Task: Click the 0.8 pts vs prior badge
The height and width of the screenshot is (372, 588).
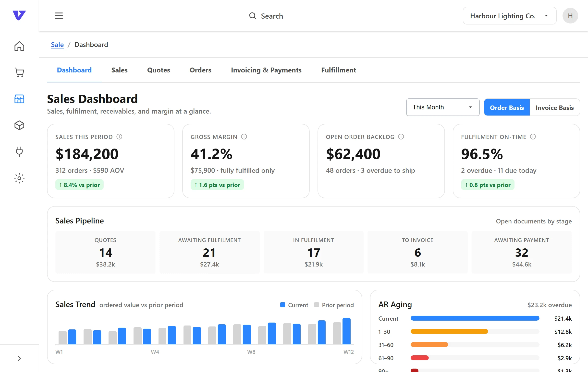Action: (x=488, y=185)
